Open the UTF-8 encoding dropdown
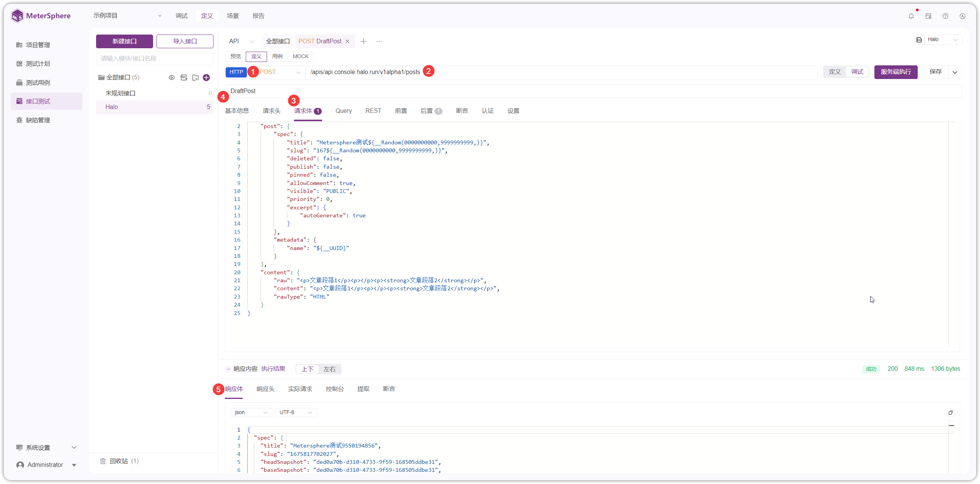The image size is (980, 484). [x=296, y=413]
